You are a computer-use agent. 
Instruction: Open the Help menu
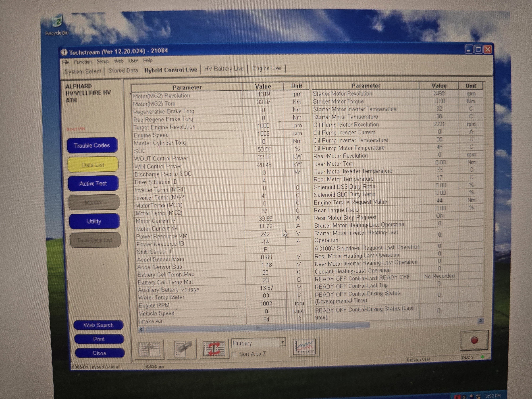pyautogui.click(x=148, y=60)
